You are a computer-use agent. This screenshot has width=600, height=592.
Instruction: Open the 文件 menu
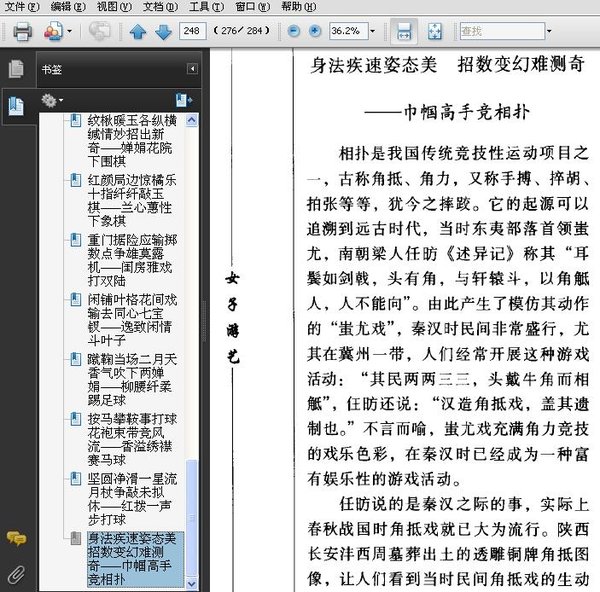[x=22, y=7]
